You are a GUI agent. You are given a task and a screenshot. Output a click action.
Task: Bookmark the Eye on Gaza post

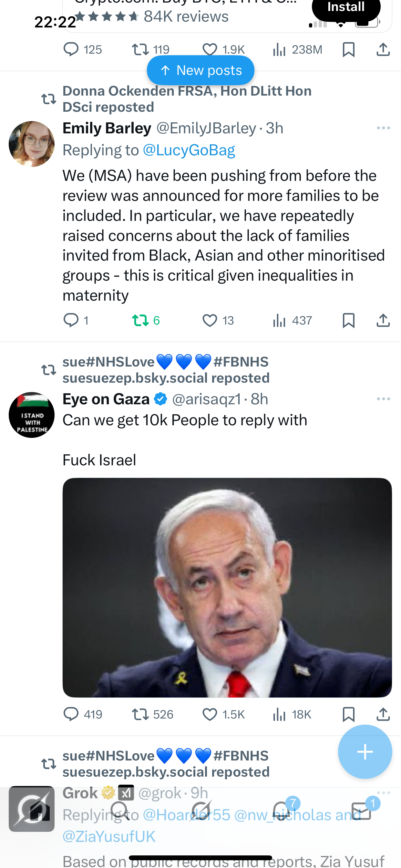pos(348,714)
